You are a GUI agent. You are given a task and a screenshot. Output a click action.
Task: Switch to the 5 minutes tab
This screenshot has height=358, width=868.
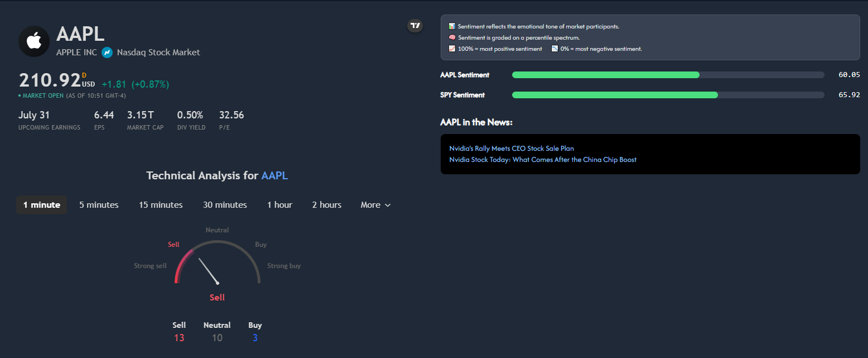click(x=99, y=205)
